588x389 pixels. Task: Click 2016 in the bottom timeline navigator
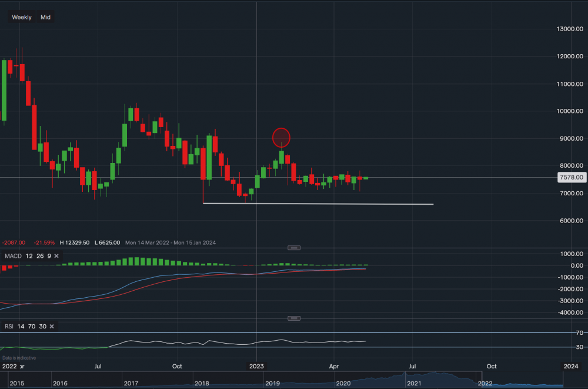click(x=60, y=383)
